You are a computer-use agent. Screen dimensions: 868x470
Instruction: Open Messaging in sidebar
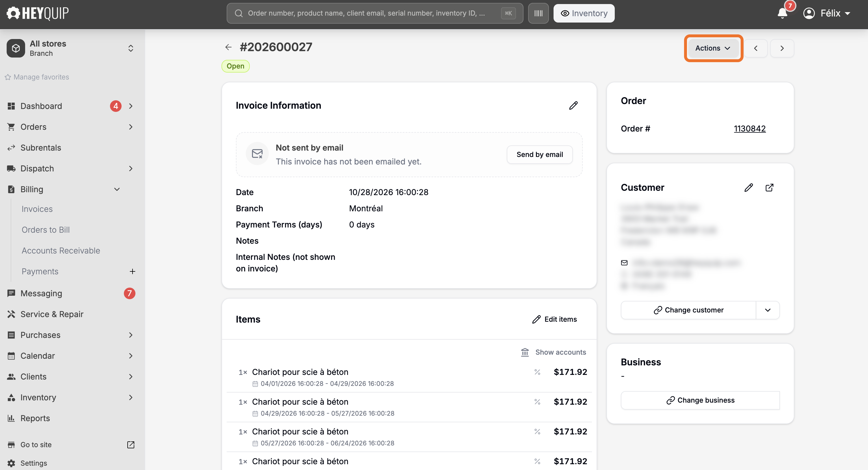point(42,294)
